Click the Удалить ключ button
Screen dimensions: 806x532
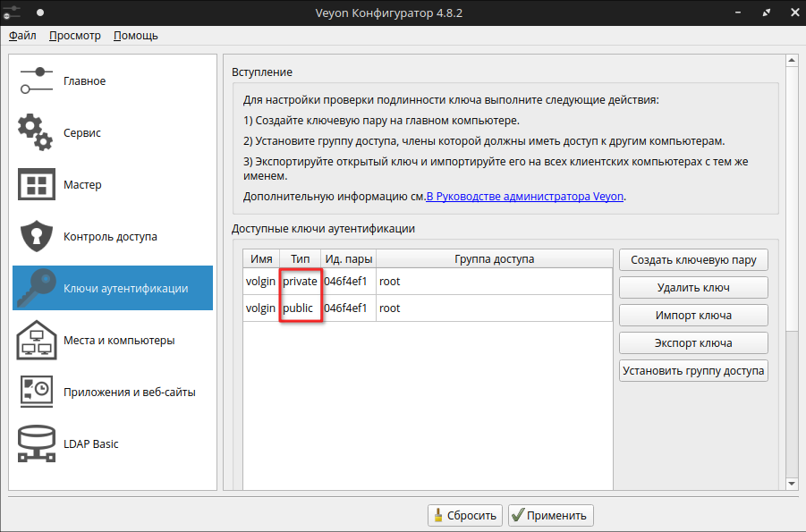point(693,287)
